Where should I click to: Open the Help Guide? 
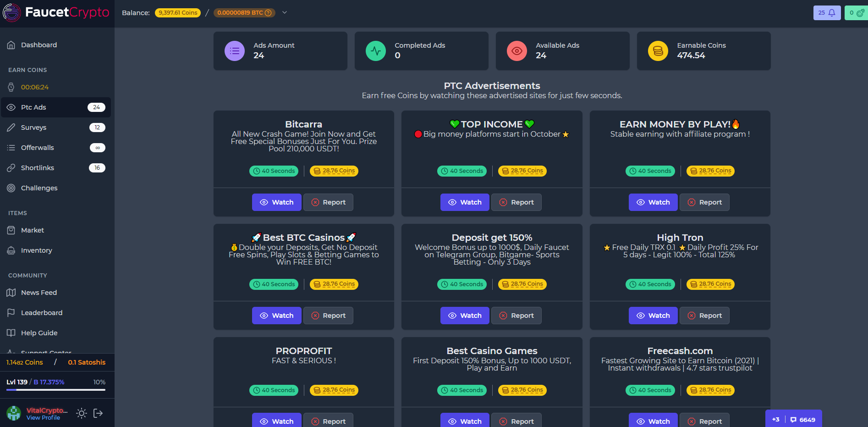(x=56, y=333)
